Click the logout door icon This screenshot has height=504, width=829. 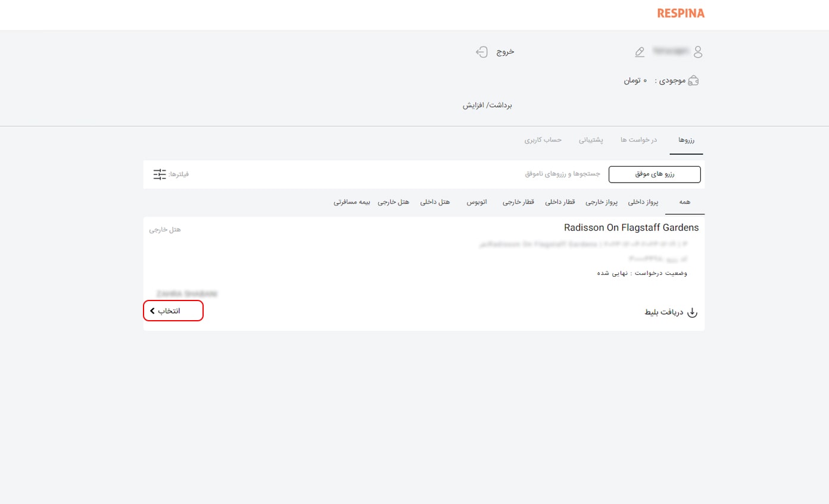482,52
